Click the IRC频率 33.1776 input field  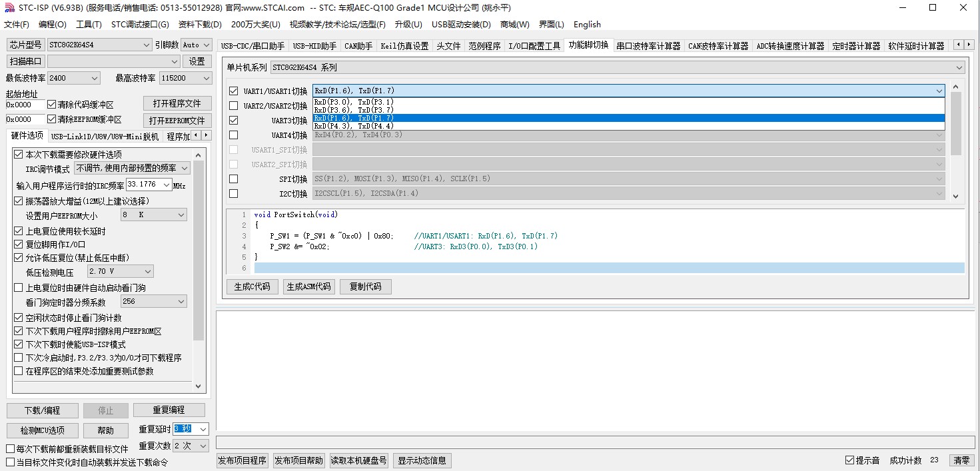pyautogui.click(x=149, y=185)
